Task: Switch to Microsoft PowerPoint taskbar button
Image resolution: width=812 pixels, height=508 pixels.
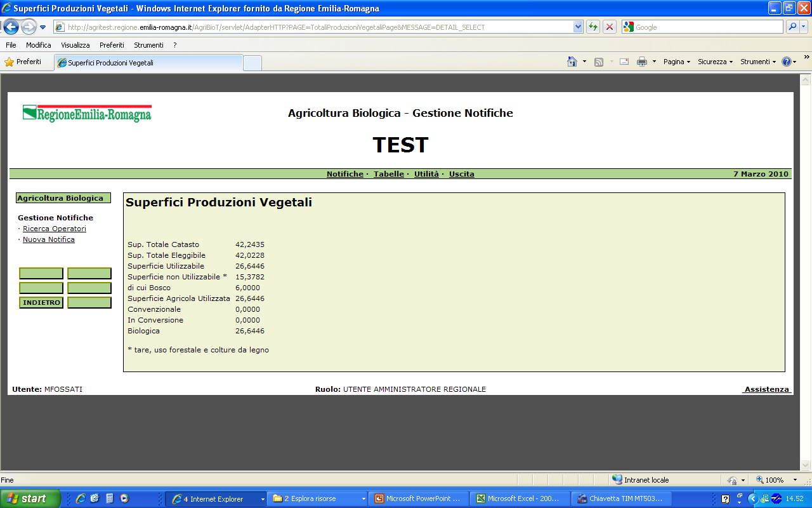Action: (x=420, y=498)
